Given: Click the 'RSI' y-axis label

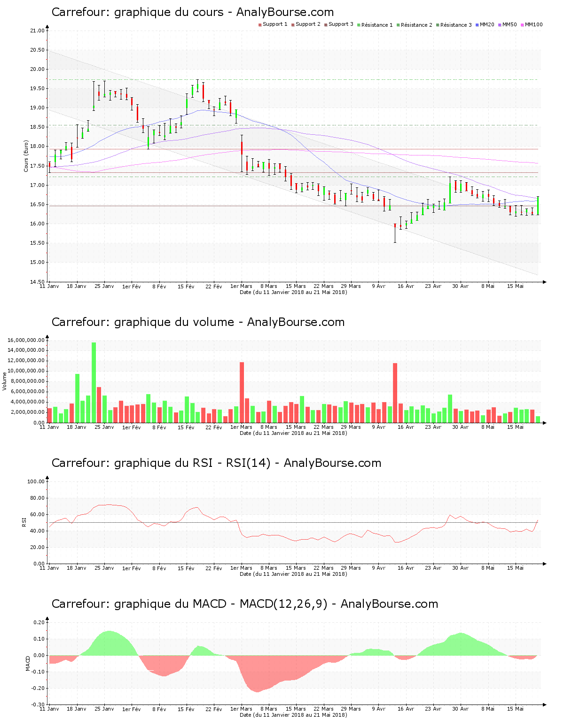Looking at the screenshot, I should [x=24, y=522].
